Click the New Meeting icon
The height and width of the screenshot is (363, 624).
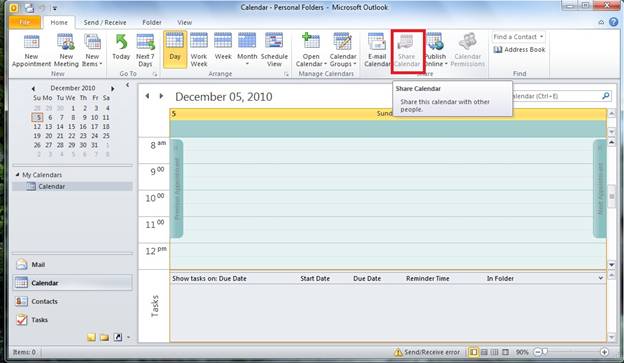coord(66,51)
